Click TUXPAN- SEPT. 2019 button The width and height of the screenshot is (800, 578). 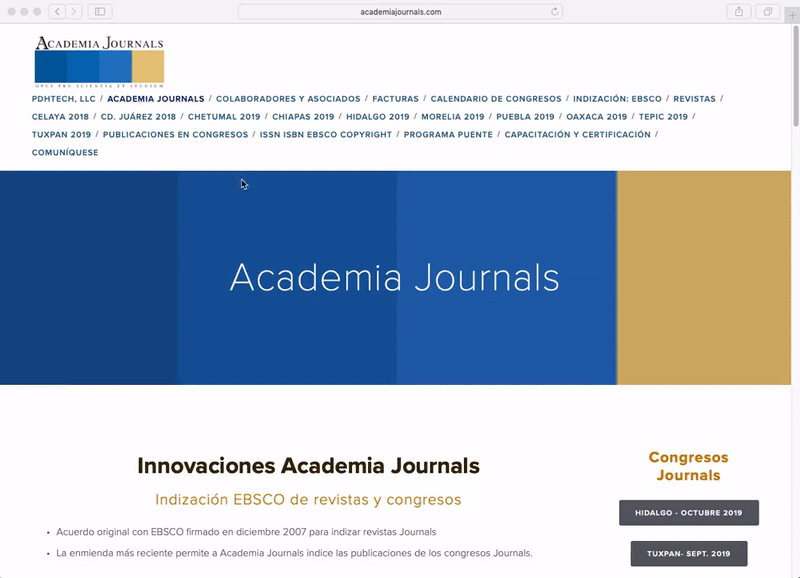tap(689, 554)
